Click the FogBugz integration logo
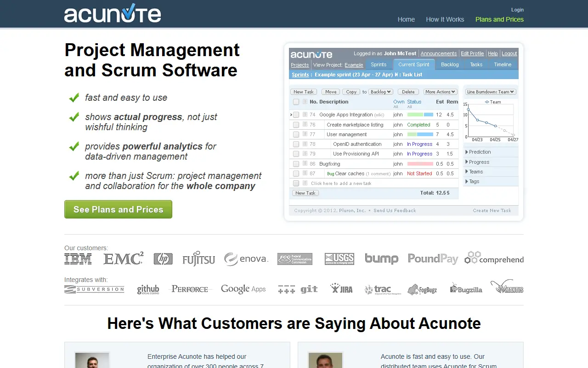The height and width of the screenshot is (368, 588). coord(422,289)
